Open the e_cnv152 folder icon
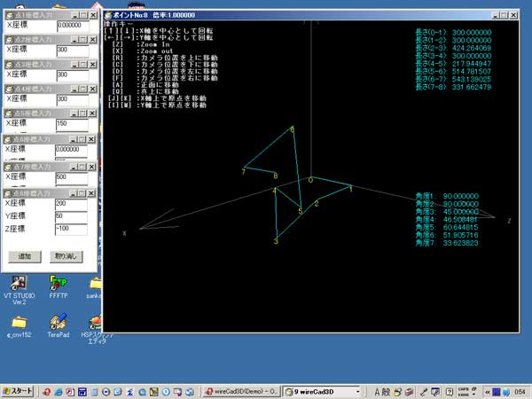The width and height of the screenshot is (532, 399). coord(19,322)
